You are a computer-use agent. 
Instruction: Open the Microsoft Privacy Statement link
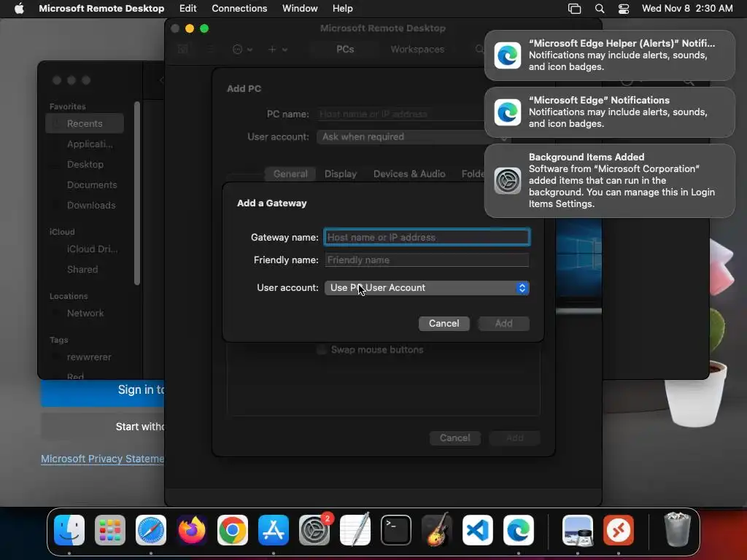102,459
